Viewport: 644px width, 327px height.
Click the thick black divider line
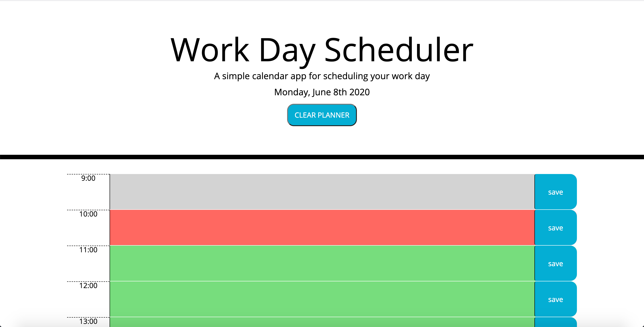click(x=322, y=157)
